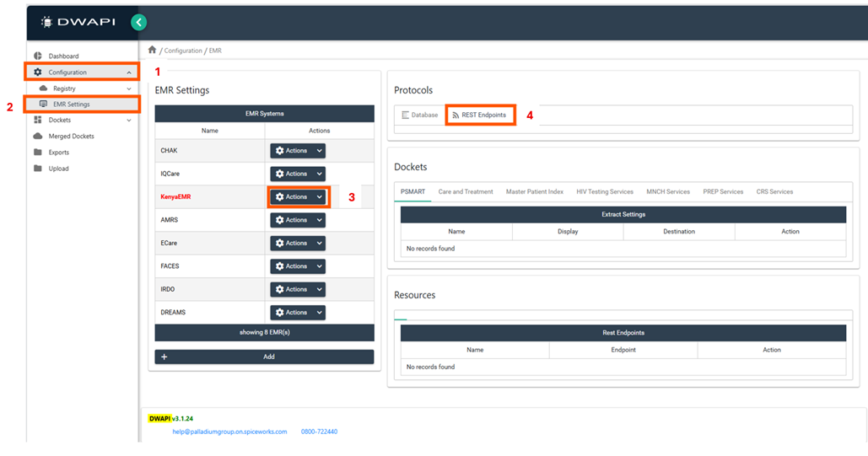Viewport: 868px width, 456px height.
Task: Click gear icon in CHAK Actions button
Action: tap(279, 151)
